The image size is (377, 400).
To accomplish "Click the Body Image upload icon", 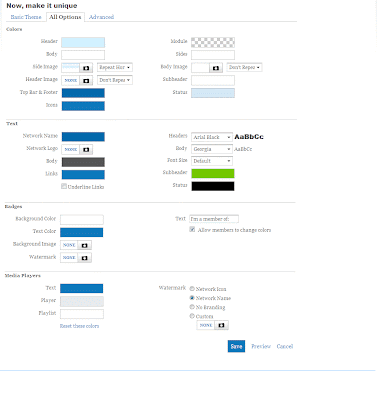I will (216, 68).
